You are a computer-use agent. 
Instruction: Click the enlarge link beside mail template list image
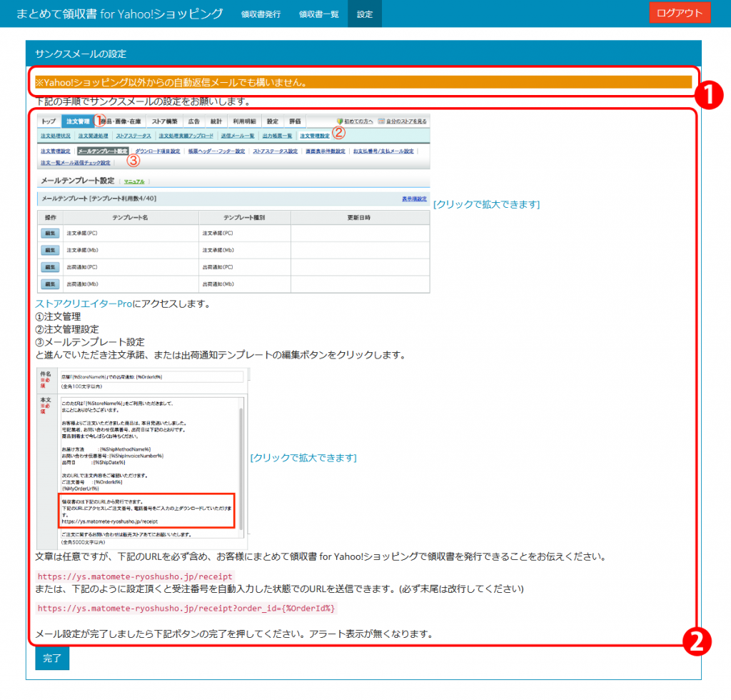486,204
